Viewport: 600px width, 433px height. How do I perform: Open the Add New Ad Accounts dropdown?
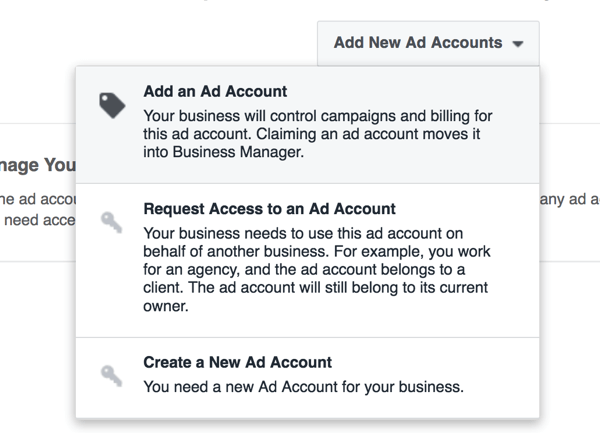pyautogui.click(x=428, y=43)
